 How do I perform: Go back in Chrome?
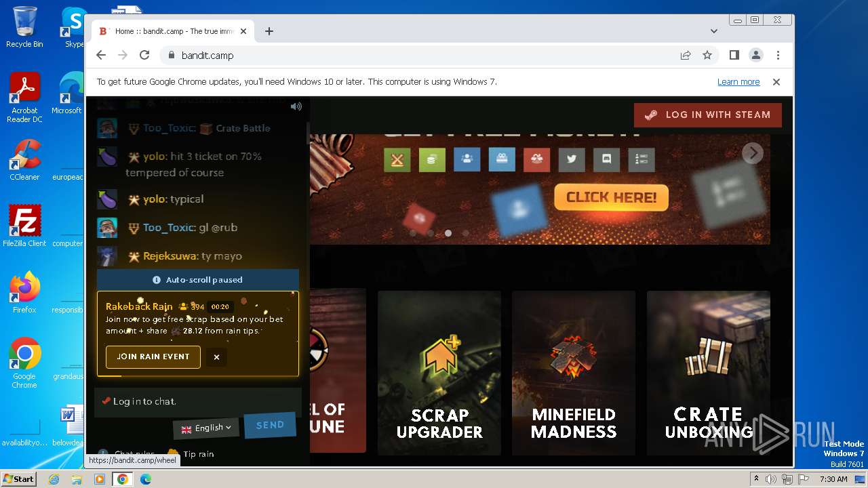coord(101,56)
